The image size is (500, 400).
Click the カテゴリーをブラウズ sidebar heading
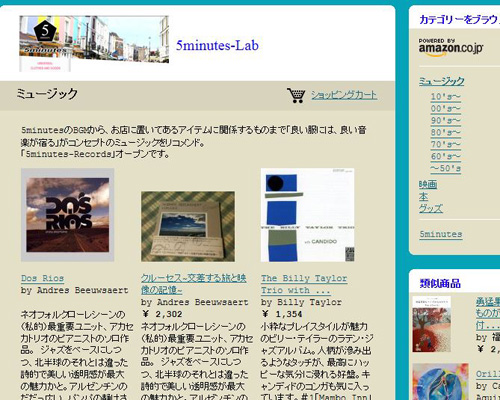(459, 20)
